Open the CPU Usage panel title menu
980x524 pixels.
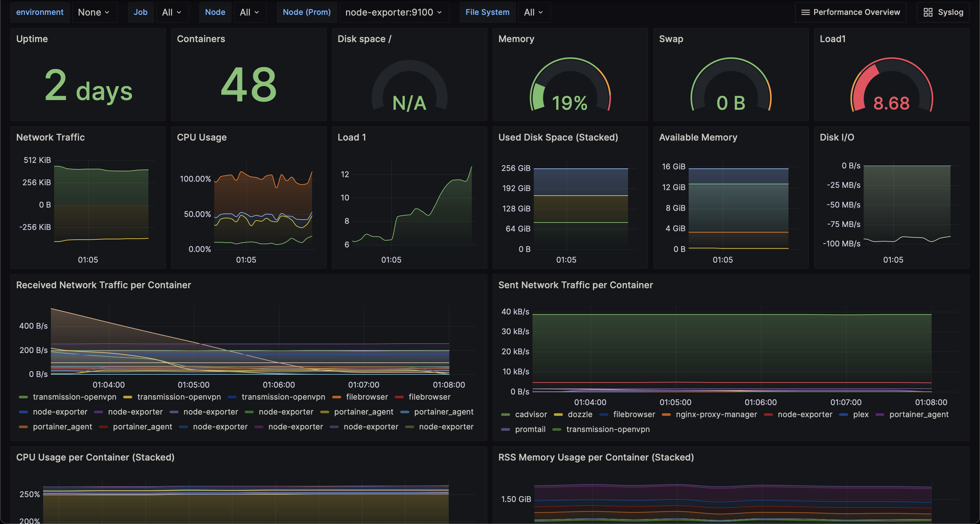pyautogui.click(x=202, y=137)
